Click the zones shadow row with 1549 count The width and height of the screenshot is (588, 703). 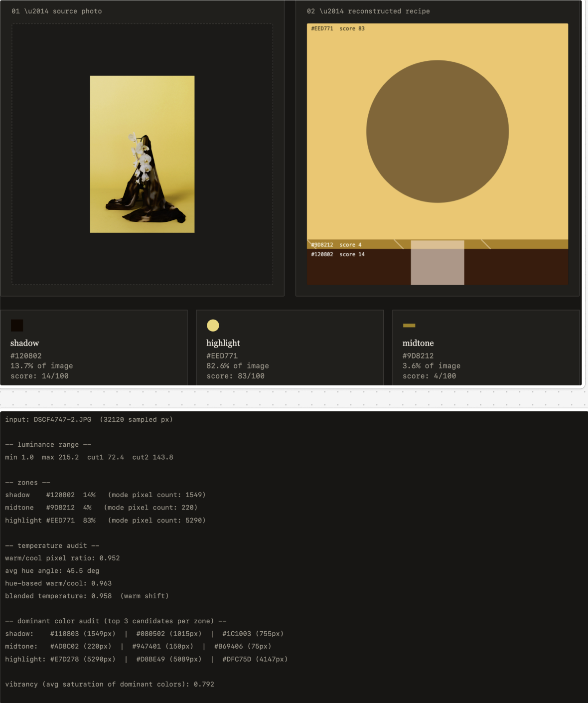(105, 495)
